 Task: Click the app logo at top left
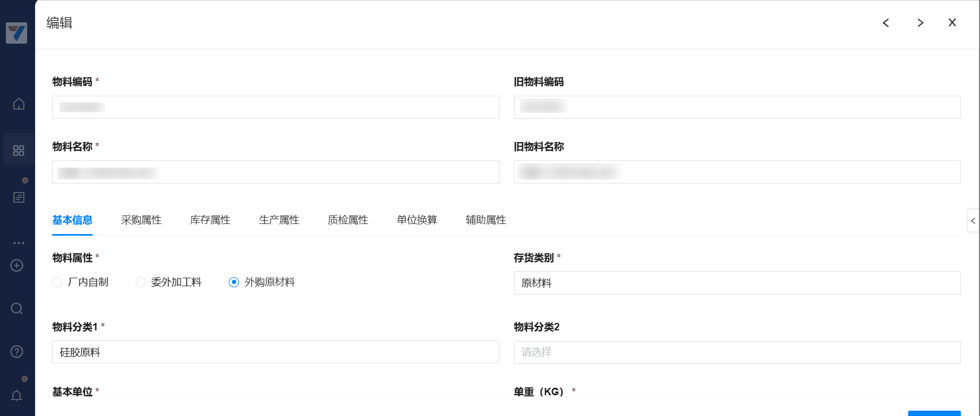click(x=16, y=33)
